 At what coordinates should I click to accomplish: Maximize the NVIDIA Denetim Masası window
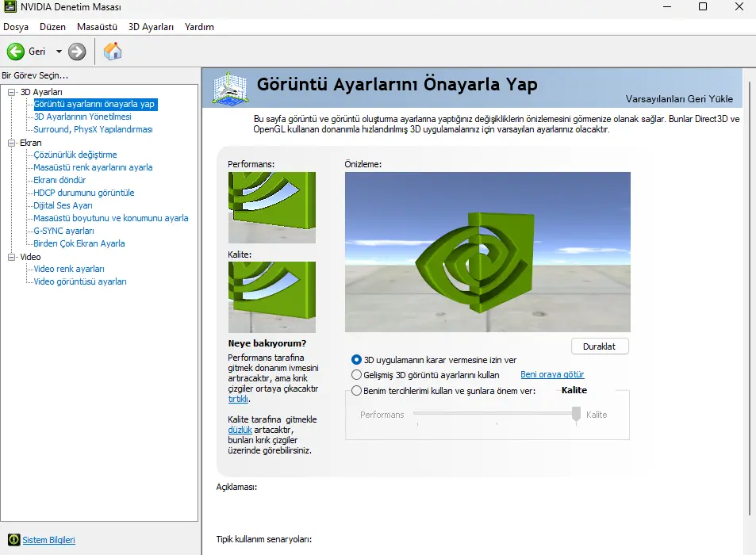tap(703, 7)
